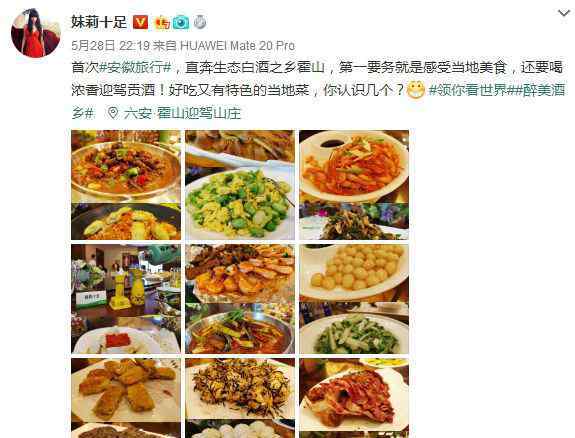Viewport: 575px width, 438px height.
Task: View the red shredded dish photo
Action: [x=354, y=185]
